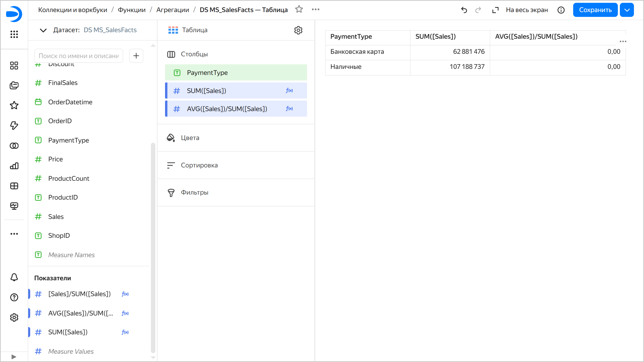Screen dimensions: 644x362
Task: Open dropdown arrow next to Сохранить
Action: pyautogui.click(x=627, y=10)
